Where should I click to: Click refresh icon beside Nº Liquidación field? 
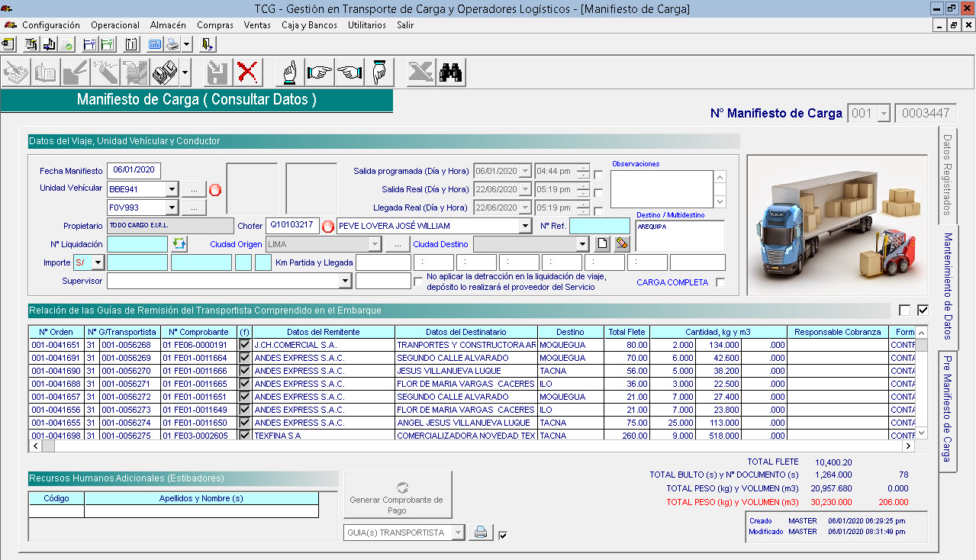click(x=179, y=244)
